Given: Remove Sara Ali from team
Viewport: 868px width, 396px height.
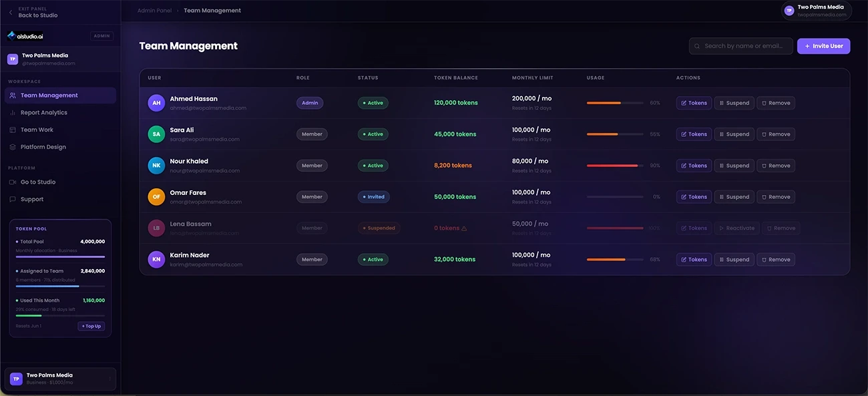Looking at the screenshot, I should [x=776, y=134].
